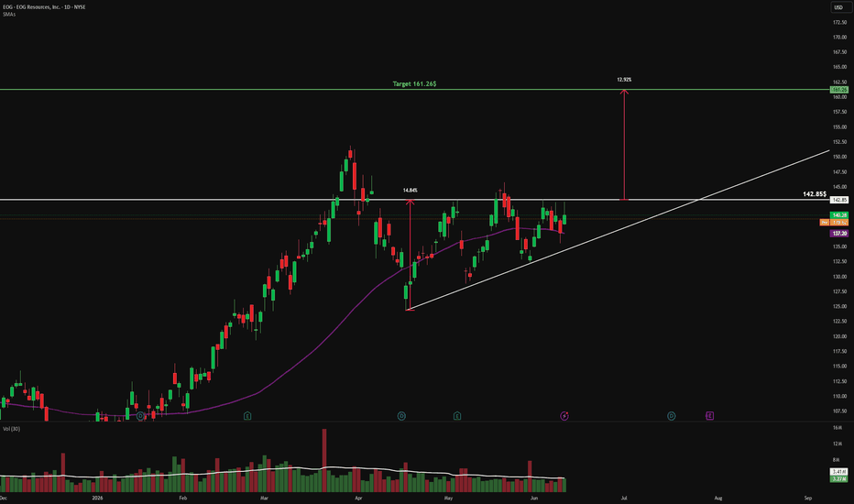Click the green 3.27M volume label
Screen dimensions: 854x504
[x=838, y=478]
